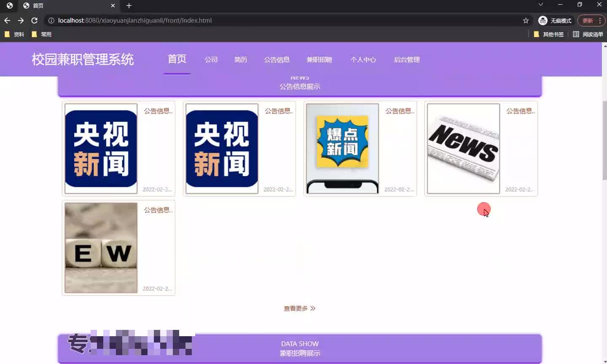Open the first 央视新闻 announcement thumbnail
Image resolution: width=607 pixels, height=364 pixels.
[101, 149]
